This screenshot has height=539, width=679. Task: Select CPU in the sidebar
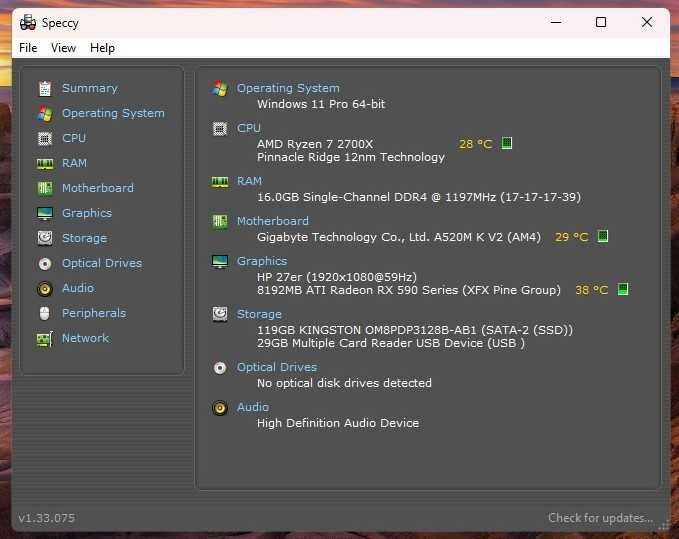74,139
